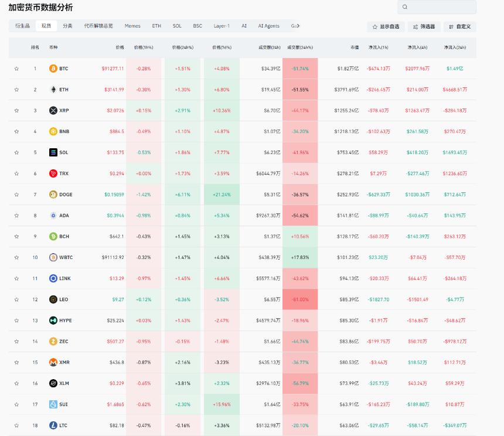Click the LINK coin icon
Image resolution: width=504 pixels, height=436 pixels.
[x=53, y=278]
